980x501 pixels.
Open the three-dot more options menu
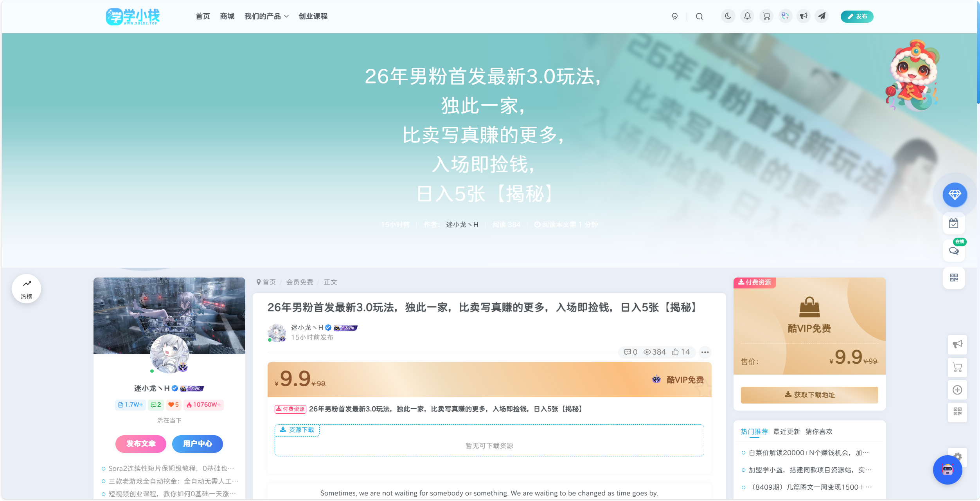click(x=705, y=352)
